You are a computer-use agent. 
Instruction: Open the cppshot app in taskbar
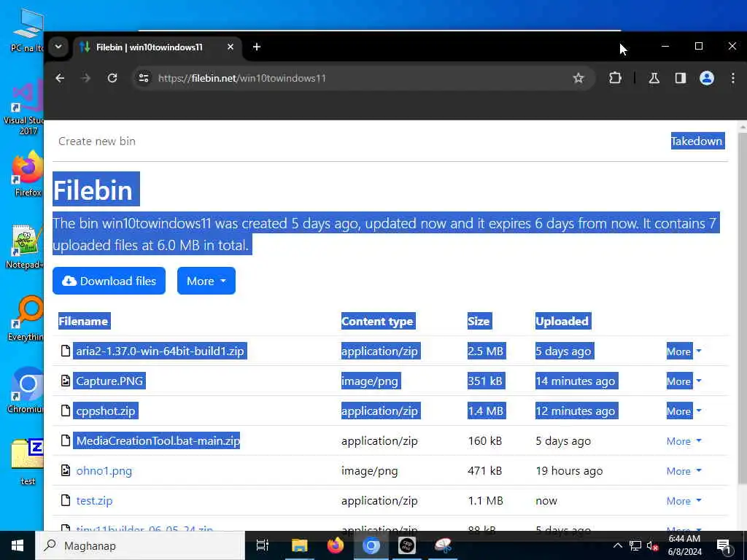407,545
